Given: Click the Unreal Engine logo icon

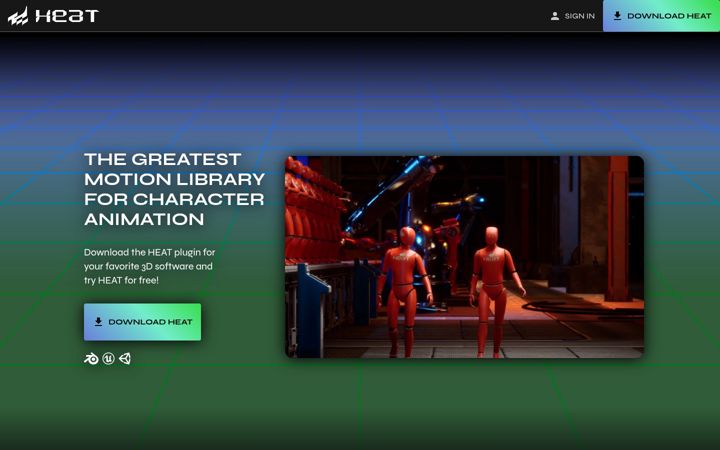Looking at the screenshot, I should click(108, 359).
